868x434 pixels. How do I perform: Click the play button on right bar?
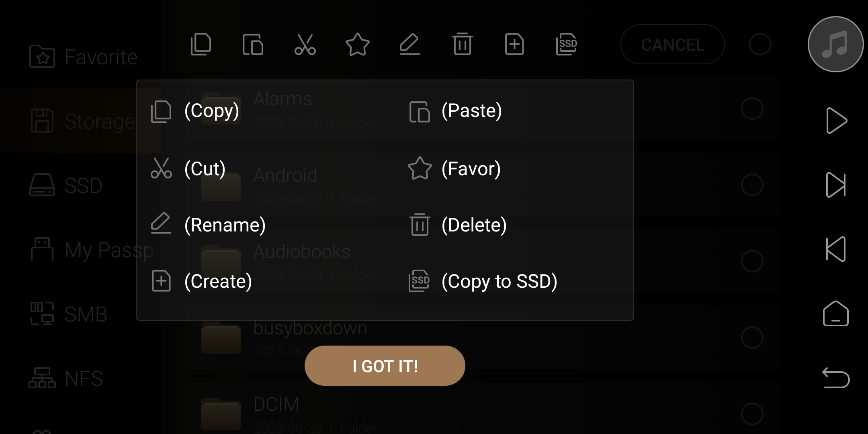point(836,121)
